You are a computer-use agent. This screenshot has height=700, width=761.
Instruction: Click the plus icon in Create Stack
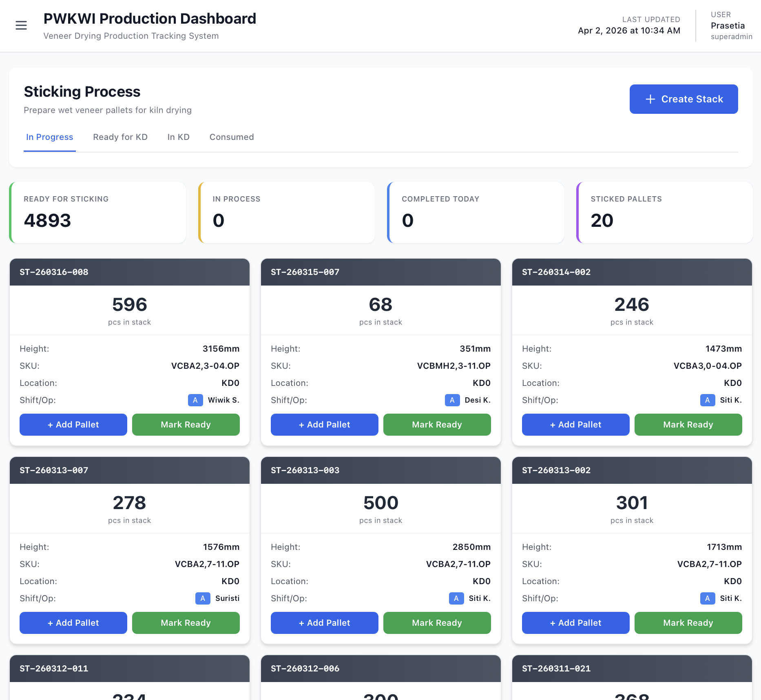pos(650,99)
